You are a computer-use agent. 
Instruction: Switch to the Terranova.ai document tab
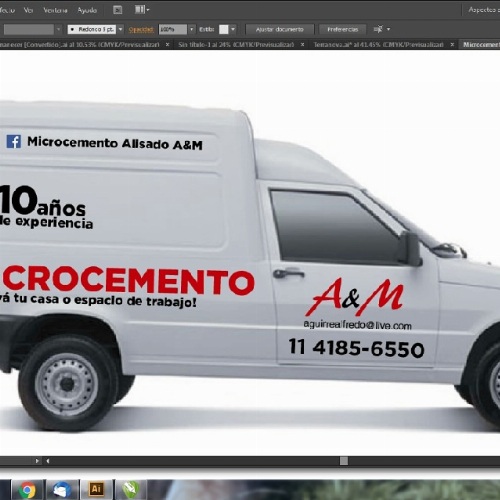click(378, 44)
